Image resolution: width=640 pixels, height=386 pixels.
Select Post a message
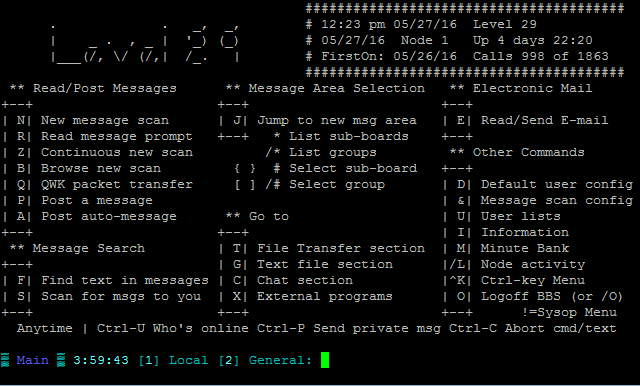(x=97, y=200)
